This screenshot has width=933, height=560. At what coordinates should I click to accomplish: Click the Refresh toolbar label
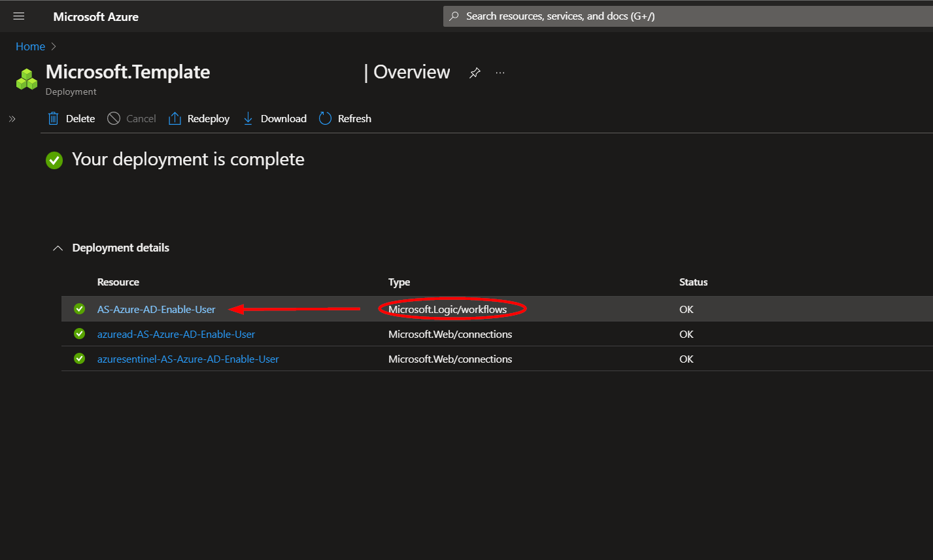coord(354,119)
